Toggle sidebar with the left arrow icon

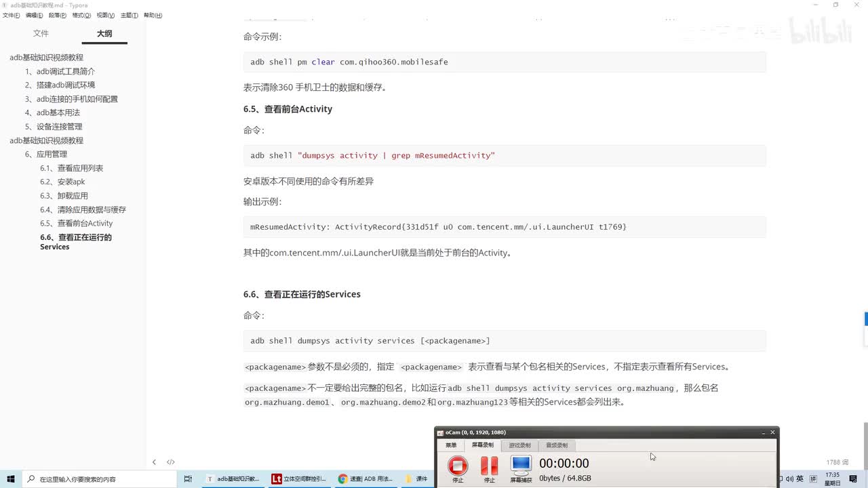[x=154, y=462]
